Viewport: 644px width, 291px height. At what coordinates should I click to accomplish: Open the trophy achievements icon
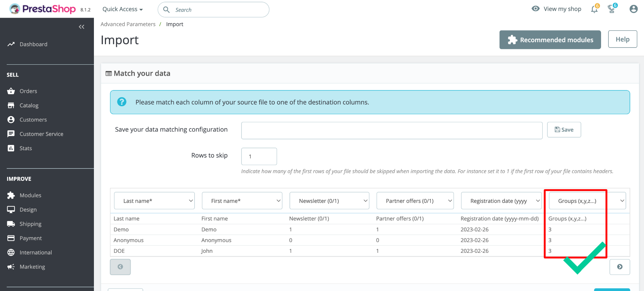tap(611, 9)
